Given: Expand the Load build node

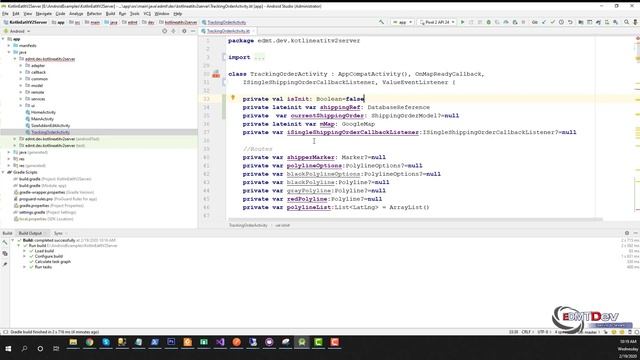Looking at the screenshot, I should point(24,251).
